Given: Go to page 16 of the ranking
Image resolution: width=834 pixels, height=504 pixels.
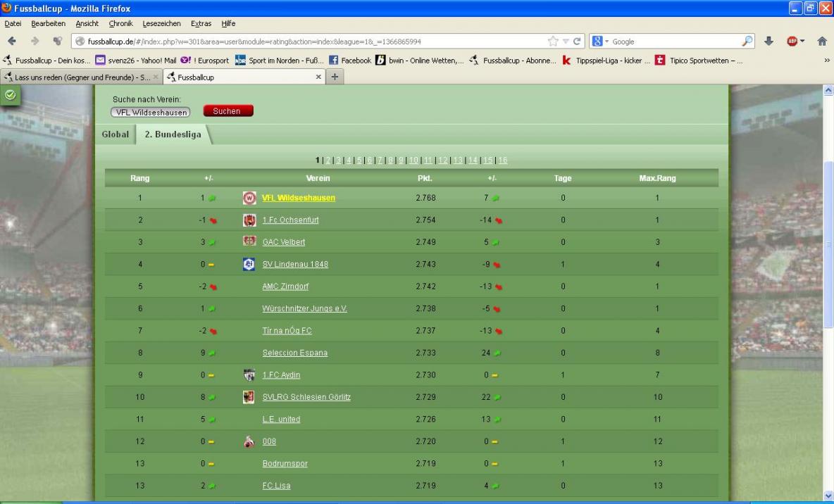Looking at the screenshot, I should [503, 160].
